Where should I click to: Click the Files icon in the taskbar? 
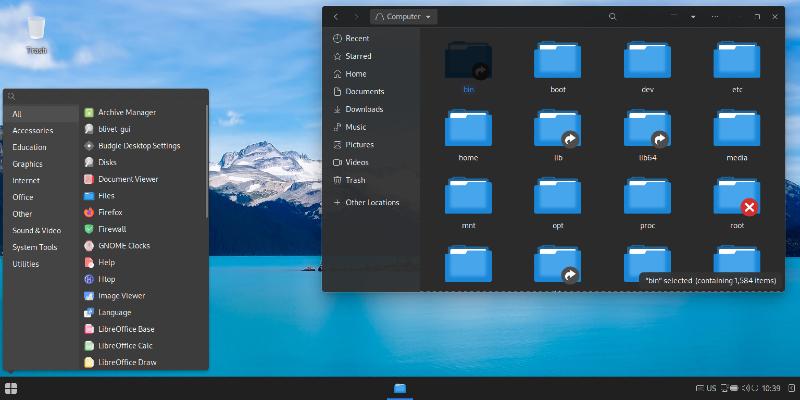(x=399, y=388)
